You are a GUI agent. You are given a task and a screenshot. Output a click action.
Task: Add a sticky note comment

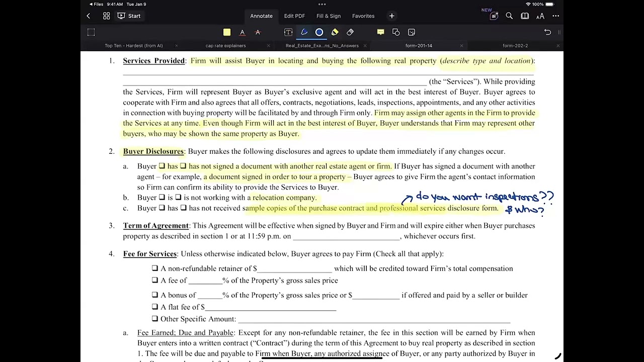click(381, 32)
